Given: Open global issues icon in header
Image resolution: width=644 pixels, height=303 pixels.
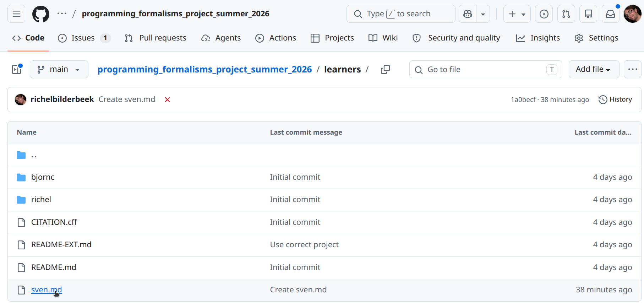Looking at the screenshot, I should pos(544,14).
